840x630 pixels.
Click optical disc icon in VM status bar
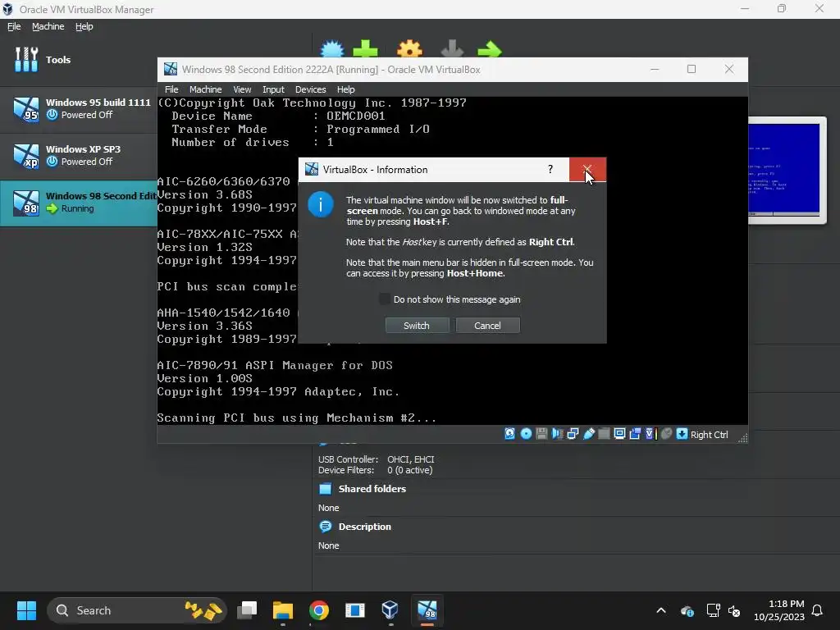[526, 434]
